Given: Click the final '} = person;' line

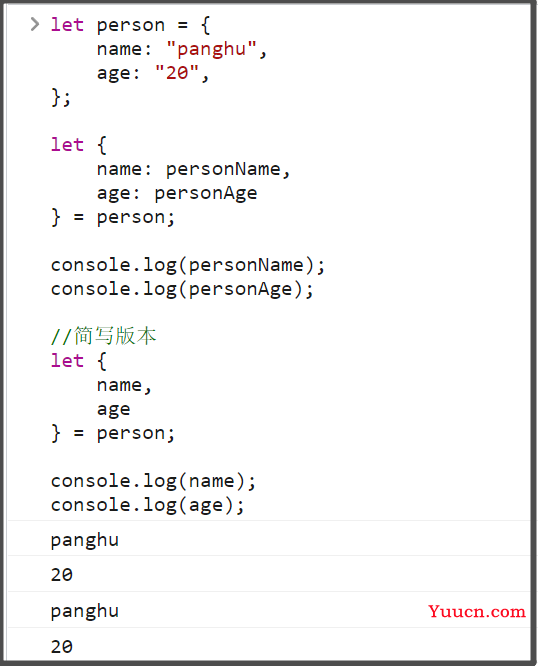Looking at the screenshot, I should (x=113, y=434).
